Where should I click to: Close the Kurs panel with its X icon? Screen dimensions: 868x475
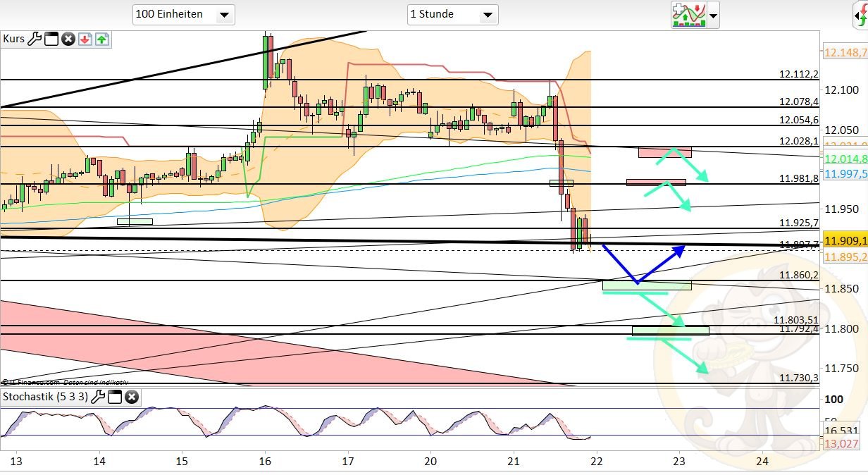(x=68, y=39)
